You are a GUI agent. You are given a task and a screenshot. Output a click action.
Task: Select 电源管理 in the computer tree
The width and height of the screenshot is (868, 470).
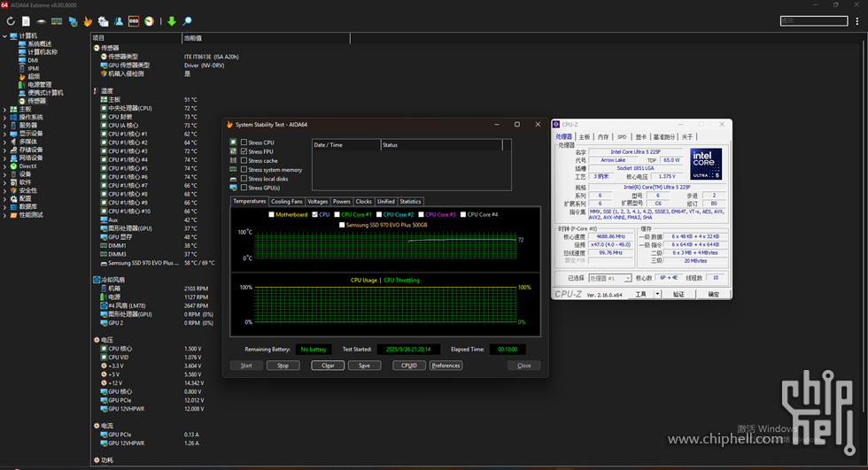(39, 85)
